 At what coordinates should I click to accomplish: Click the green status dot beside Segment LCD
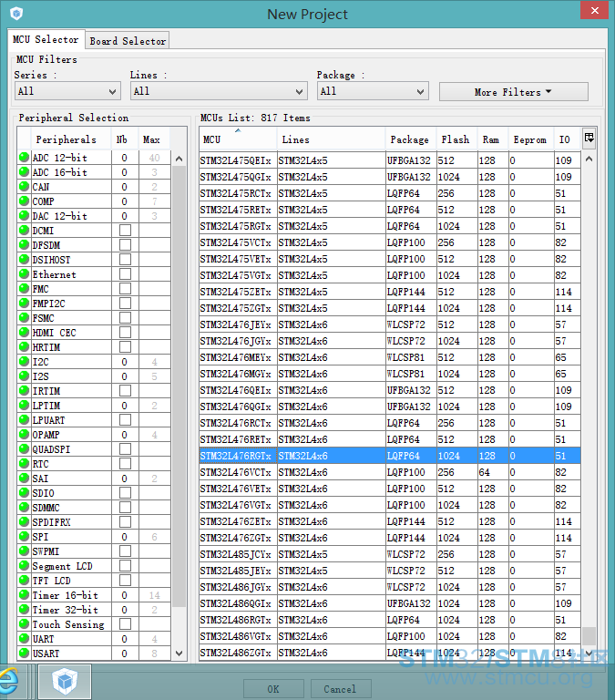click(x=24, y=566)
